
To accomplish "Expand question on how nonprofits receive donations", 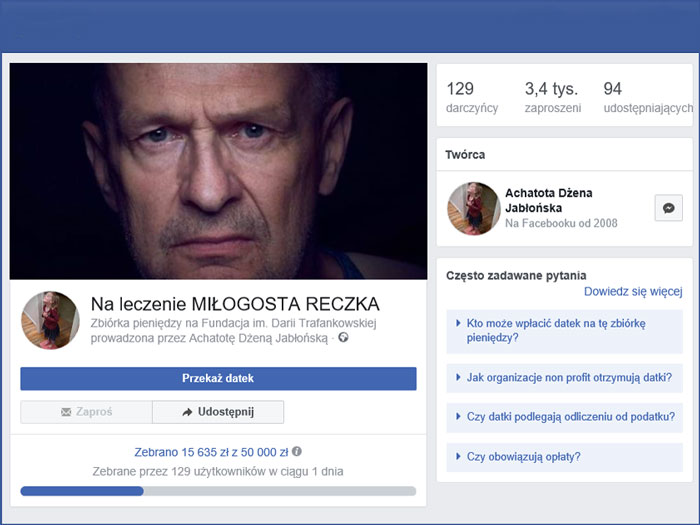I will (x=564, y=378).
